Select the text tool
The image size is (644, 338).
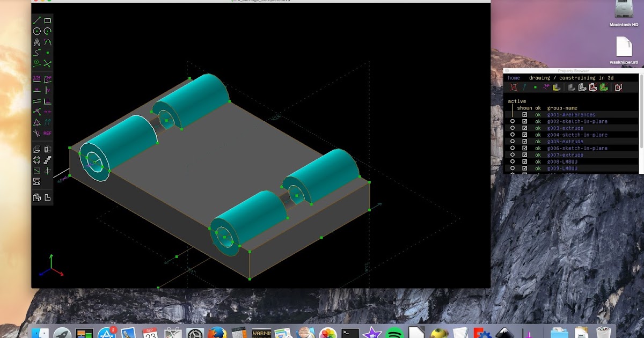(36, 42)
